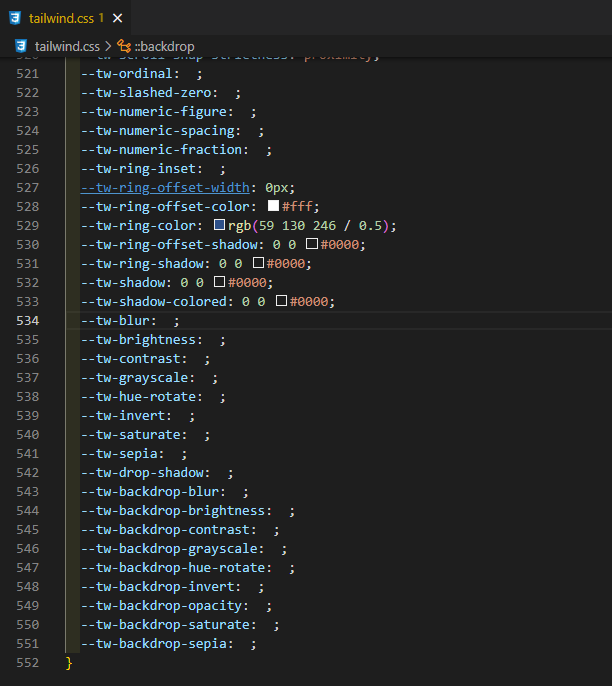Click the rgb(59 130 246 / 0.5) value
The height and width of the screenshot is (686, 612).
tap(309, 226)
